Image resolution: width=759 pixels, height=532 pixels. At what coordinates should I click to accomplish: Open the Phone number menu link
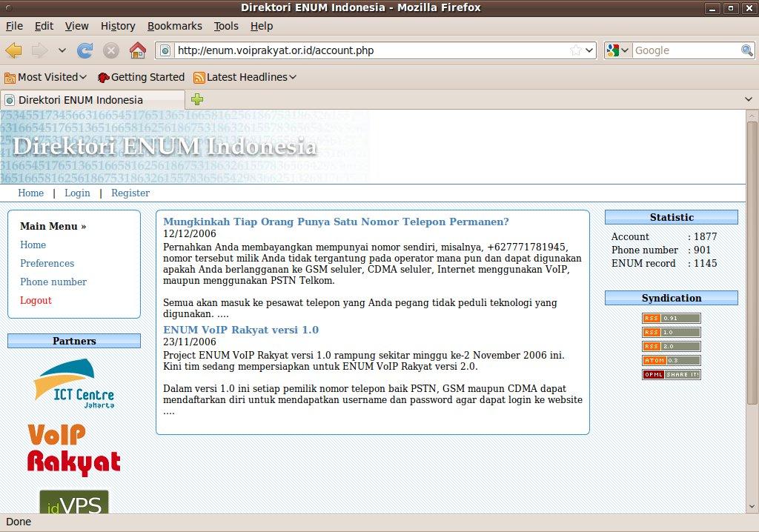pos(53,282)
